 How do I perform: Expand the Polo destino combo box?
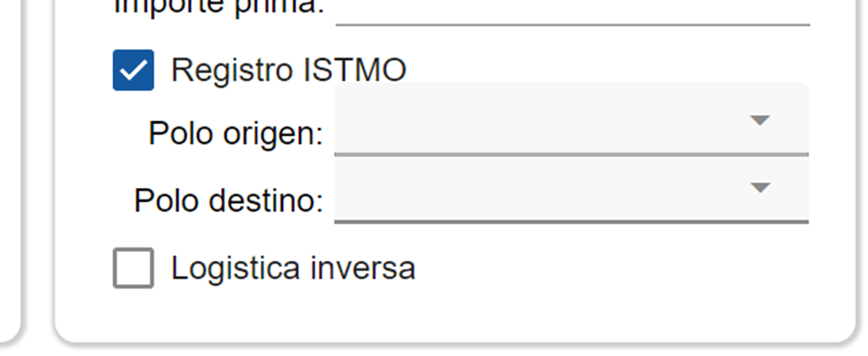(570, 189)
